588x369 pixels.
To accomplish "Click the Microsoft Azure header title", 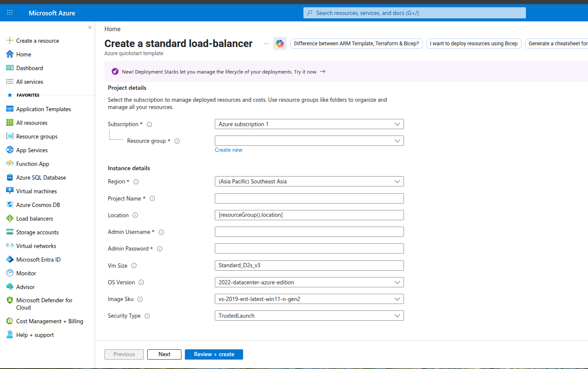I will (x=52, y=13).
